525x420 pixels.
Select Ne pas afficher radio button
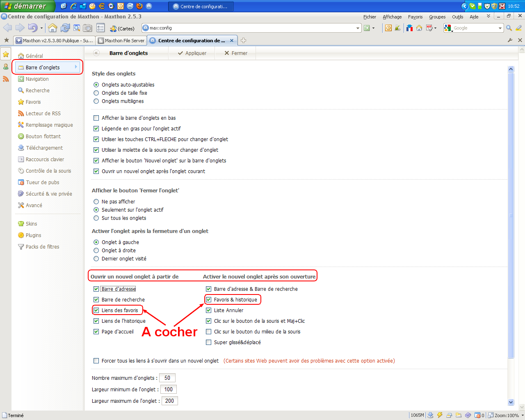click(x=96, y=202)
